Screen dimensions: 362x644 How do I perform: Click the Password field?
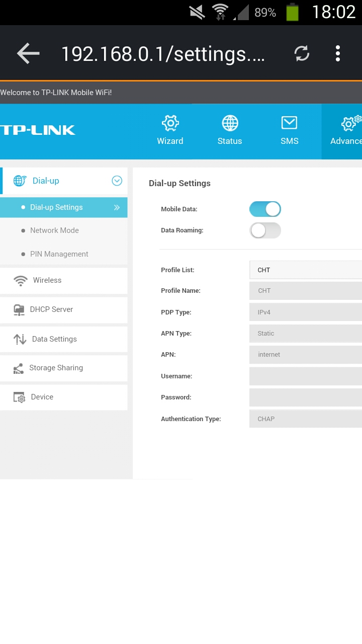click(306, 397)
